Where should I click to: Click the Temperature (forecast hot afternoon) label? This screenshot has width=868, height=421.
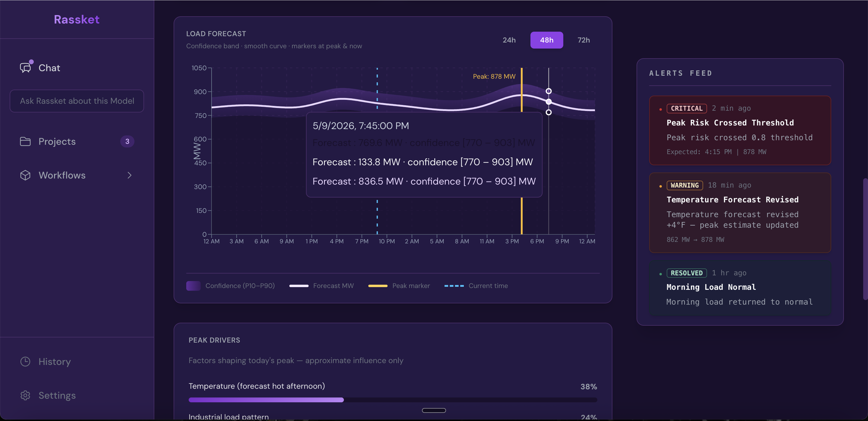tap(256, 386)
